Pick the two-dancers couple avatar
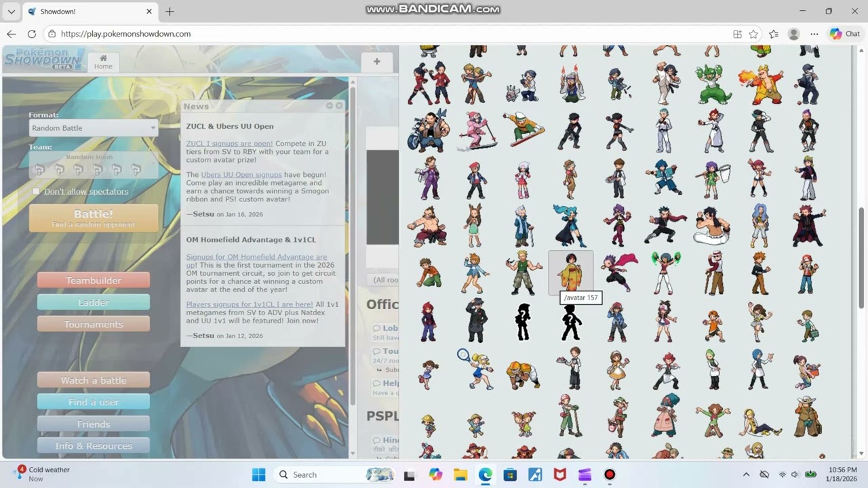Image resolution: width=868 pixels, height=488 pixels. (x=476, y=84)
